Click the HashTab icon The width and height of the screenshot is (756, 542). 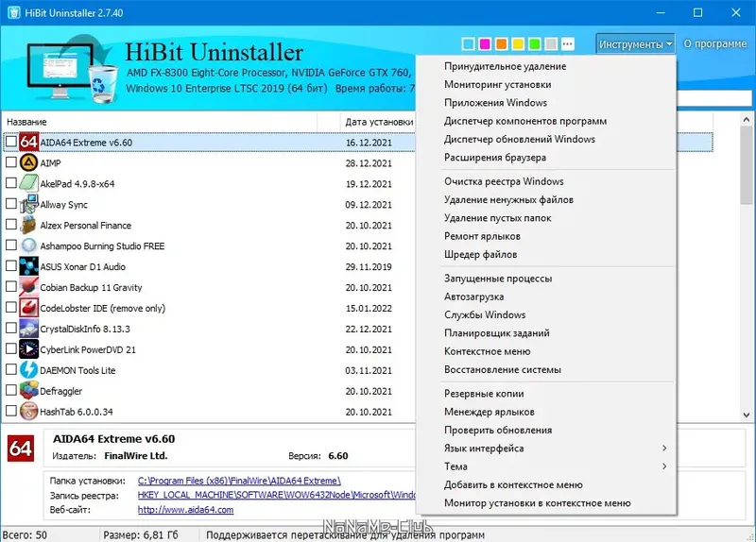point(29,412)
